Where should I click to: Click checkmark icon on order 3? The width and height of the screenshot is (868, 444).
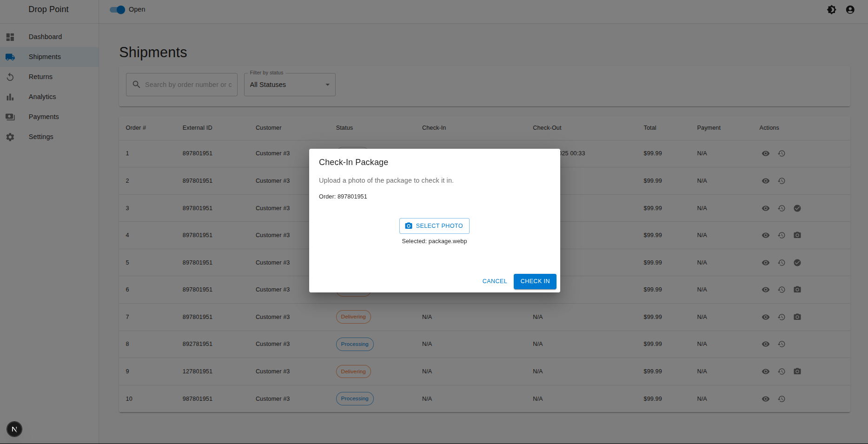[x=797, y=208]
